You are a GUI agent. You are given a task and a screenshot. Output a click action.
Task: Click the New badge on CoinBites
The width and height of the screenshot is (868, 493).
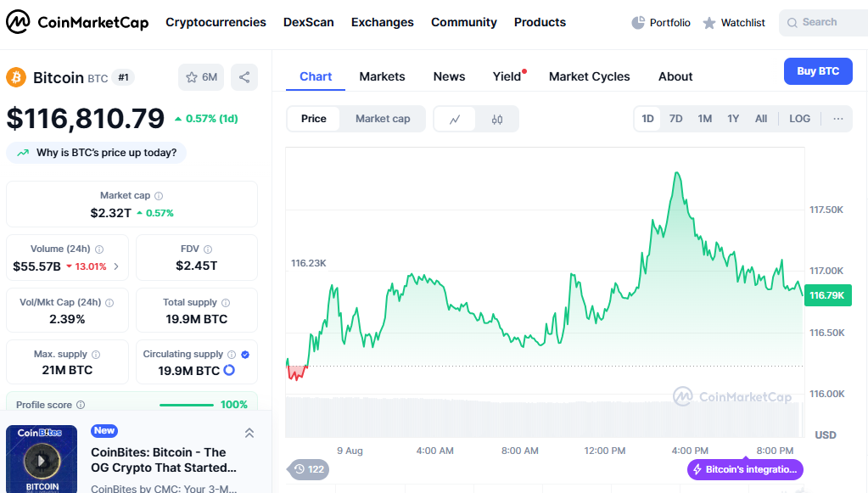[x=104, y=430]
